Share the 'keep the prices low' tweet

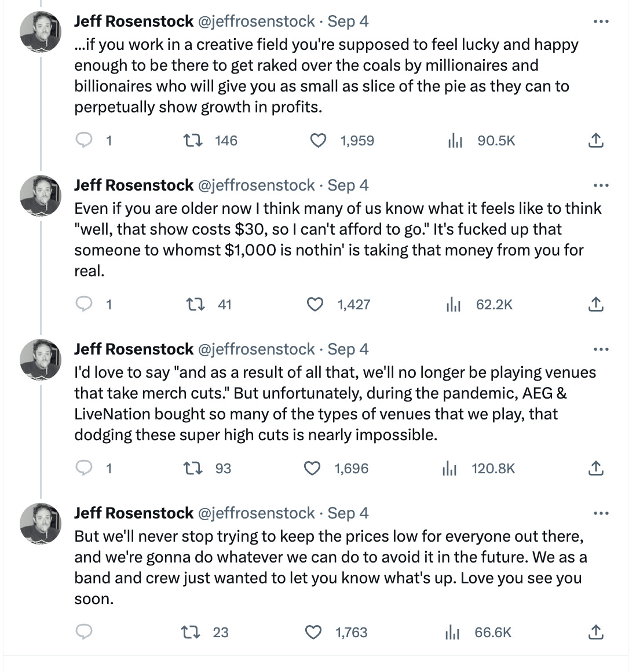595,632
